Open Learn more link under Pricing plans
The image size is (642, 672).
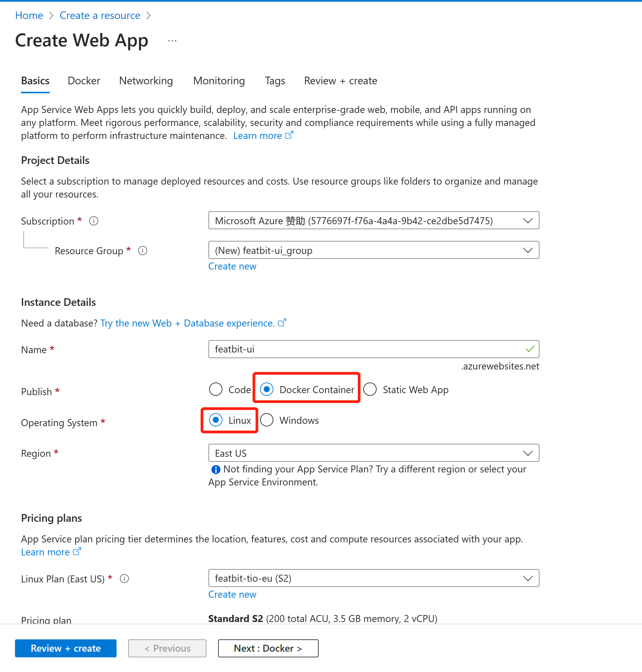tap(51, 552)
